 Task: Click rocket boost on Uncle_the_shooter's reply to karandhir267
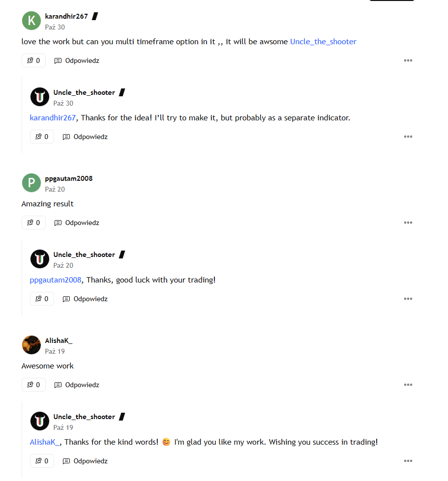coord(42,137)
